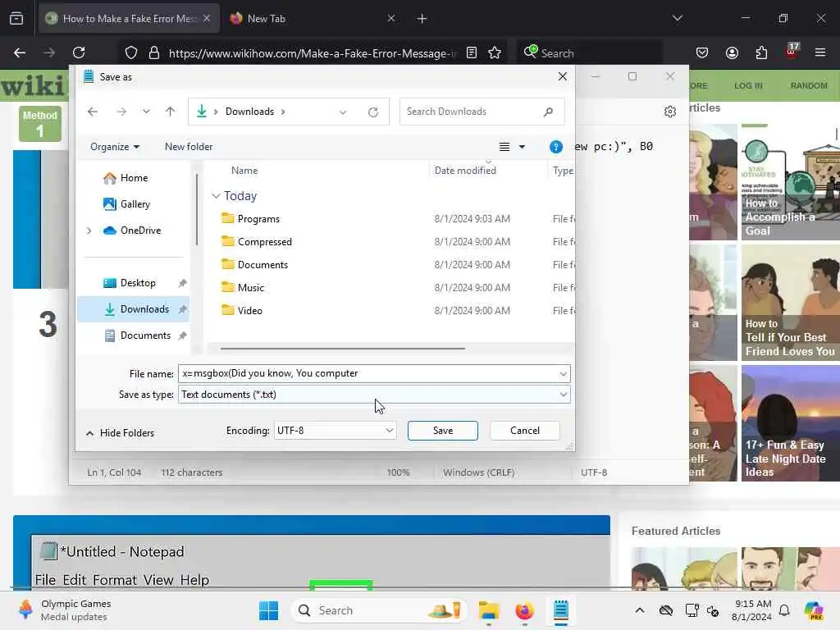Switch to the New Tab tab

click(313, 19)
